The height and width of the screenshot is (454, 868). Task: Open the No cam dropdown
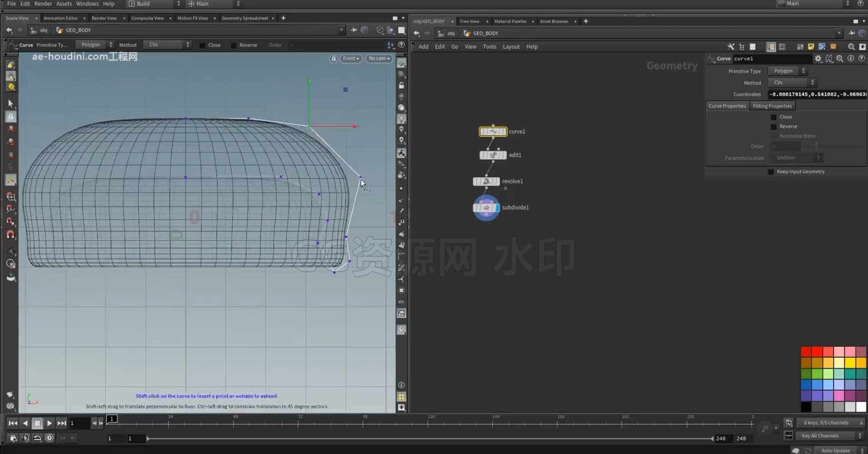click(x=379, y=59)
